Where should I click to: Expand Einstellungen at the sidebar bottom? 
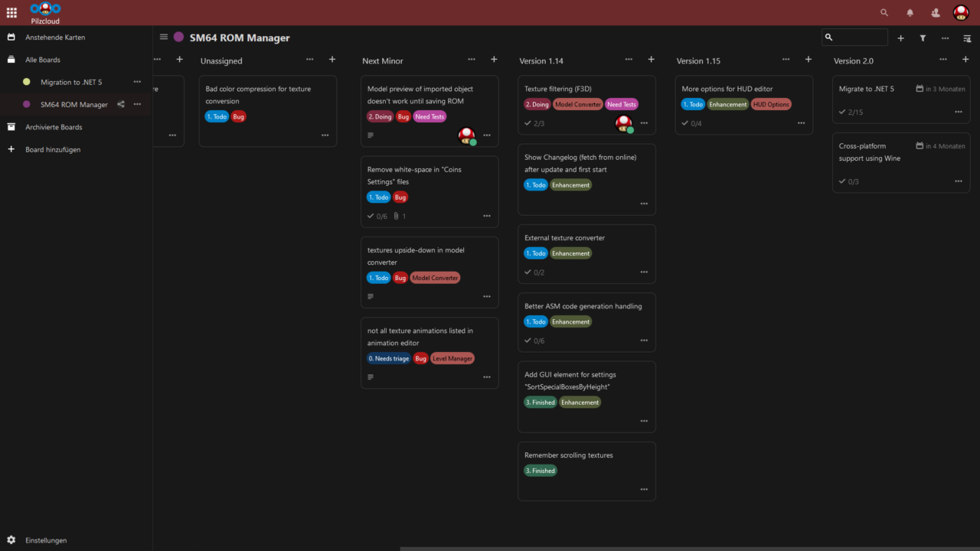[46, 540]
